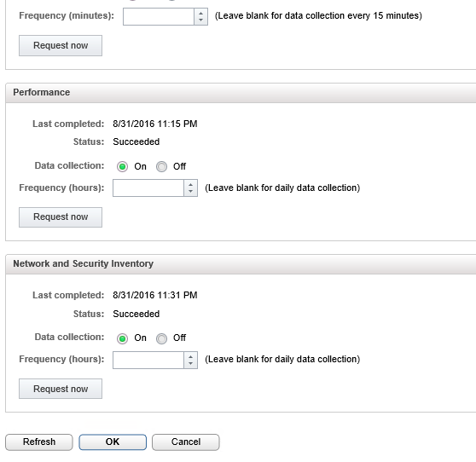
Task: Select On for Performance data collection
Action: click(122, 166)
